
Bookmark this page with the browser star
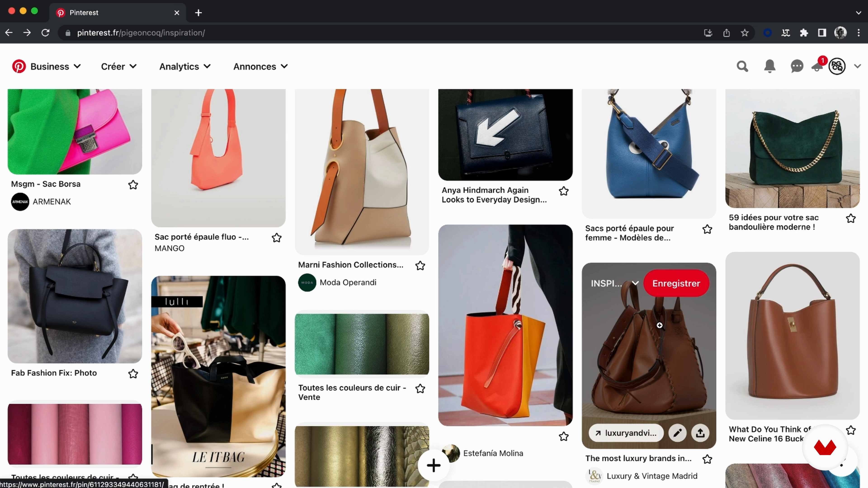[745, 33]
